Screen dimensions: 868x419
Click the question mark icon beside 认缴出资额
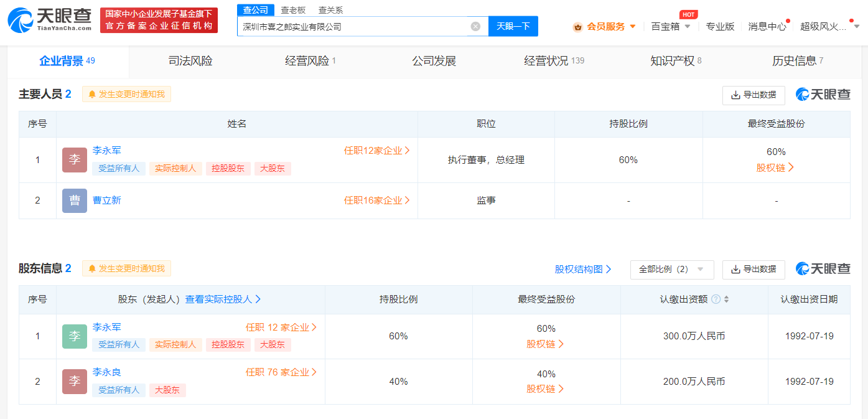[x=716, y=299]
